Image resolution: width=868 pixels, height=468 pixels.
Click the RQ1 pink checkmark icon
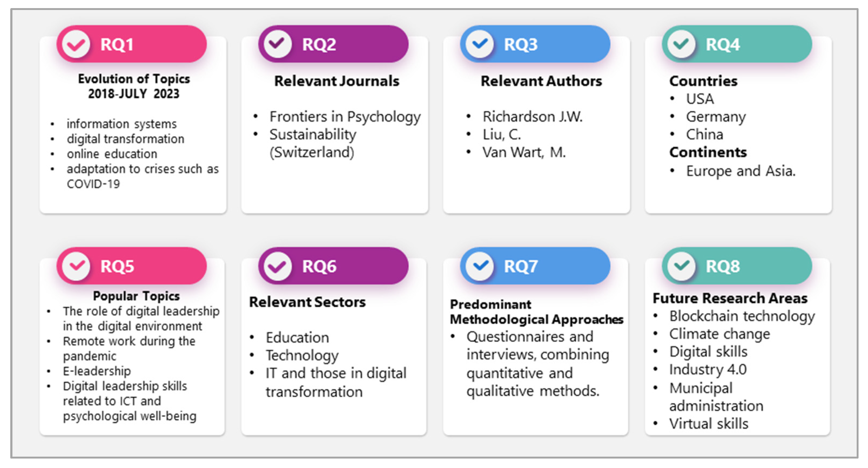(76, 44)
